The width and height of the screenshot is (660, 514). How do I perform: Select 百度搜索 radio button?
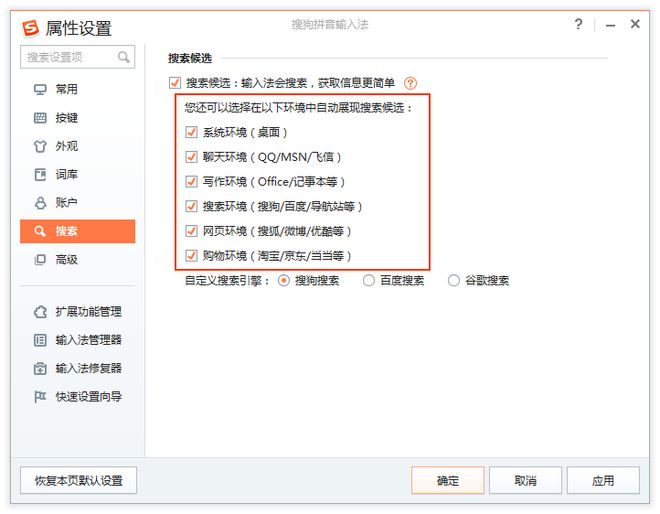coord(369,281)
